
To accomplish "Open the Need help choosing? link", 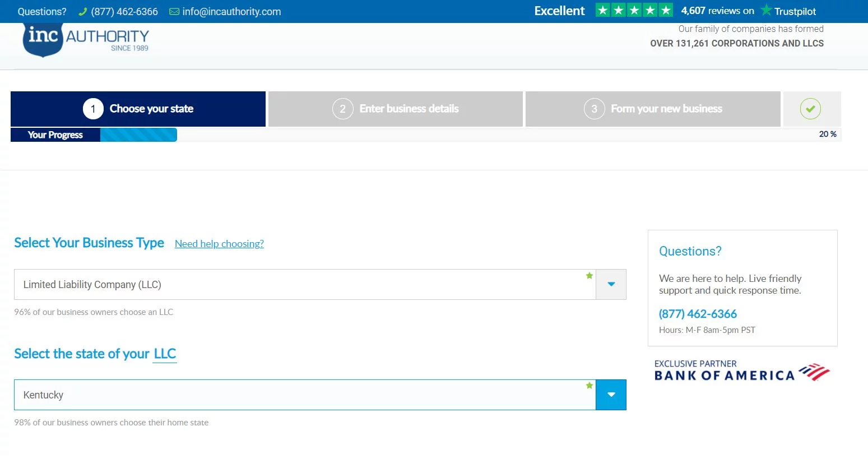I will pos(219,244).
